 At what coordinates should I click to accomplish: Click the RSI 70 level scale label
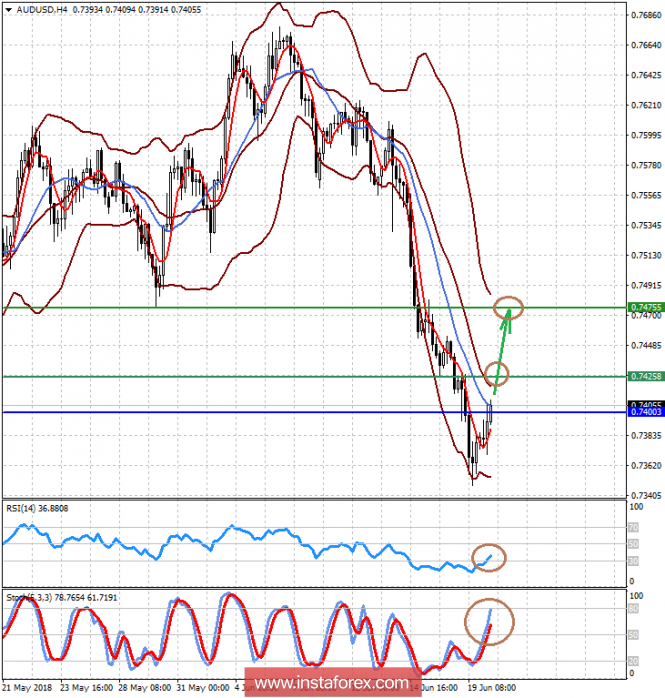click(633, 526)
